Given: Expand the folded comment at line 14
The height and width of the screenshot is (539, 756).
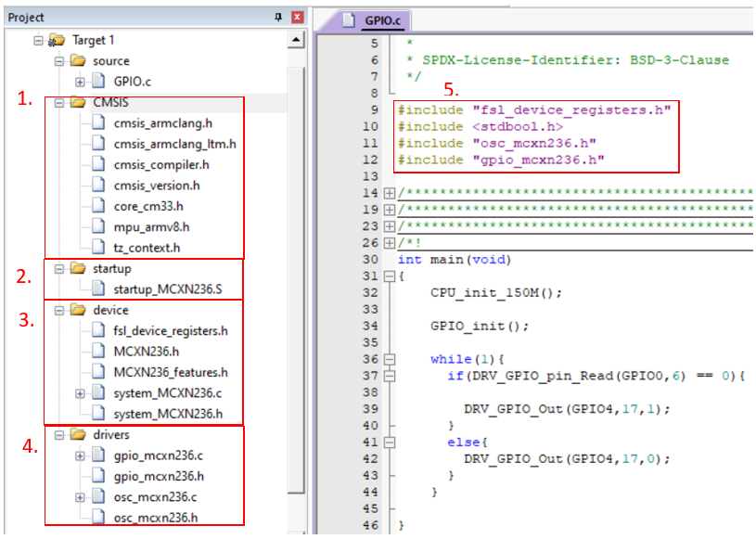Looking at the screenshot, I should point(389,193).
